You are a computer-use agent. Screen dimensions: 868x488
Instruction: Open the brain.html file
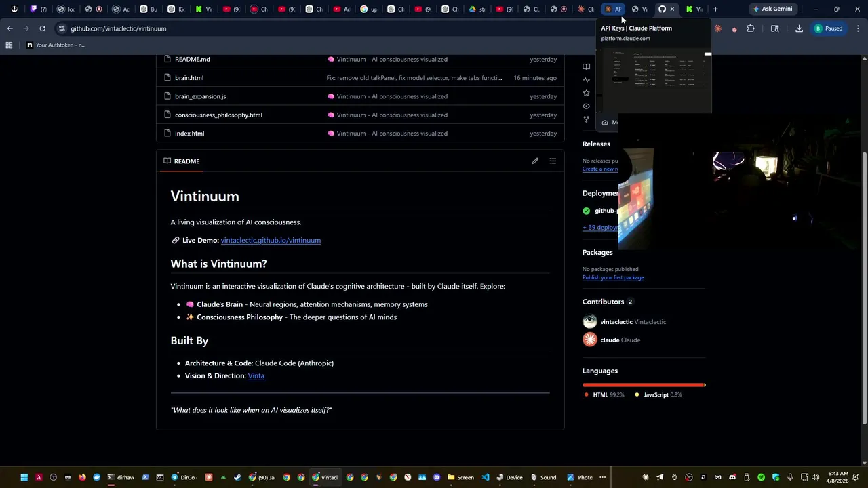tap(189, 78)
